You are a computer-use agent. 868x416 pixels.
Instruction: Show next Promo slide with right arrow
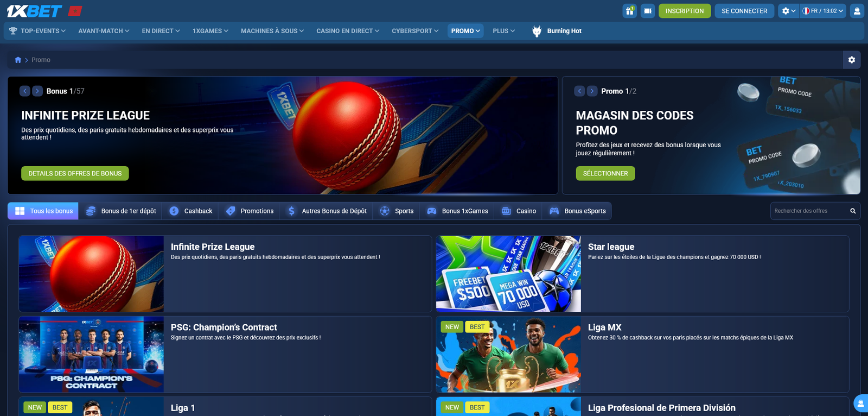592,91
